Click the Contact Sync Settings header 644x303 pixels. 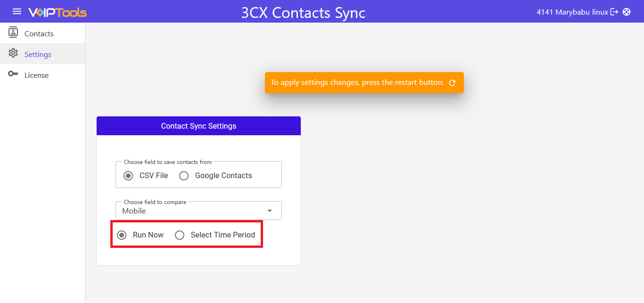(x=198, y=126)
